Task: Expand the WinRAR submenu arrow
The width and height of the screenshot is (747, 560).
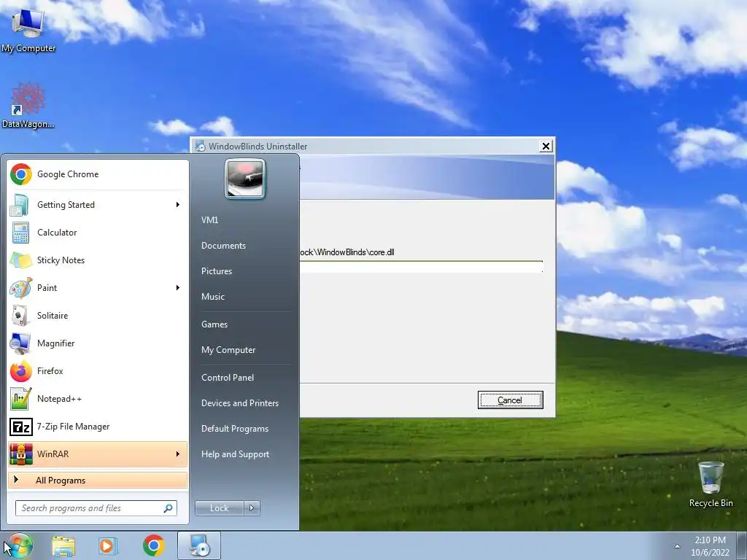Action: pyautogui.click(x=178, y=454)
